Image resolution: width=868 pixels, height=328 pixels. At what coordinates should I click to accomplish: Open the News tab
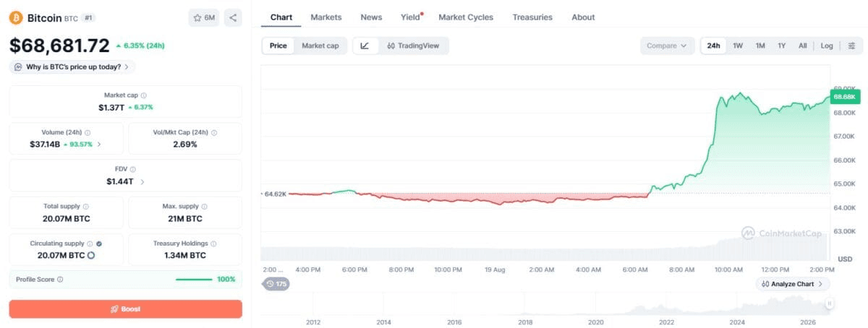(x=371, y=17)
